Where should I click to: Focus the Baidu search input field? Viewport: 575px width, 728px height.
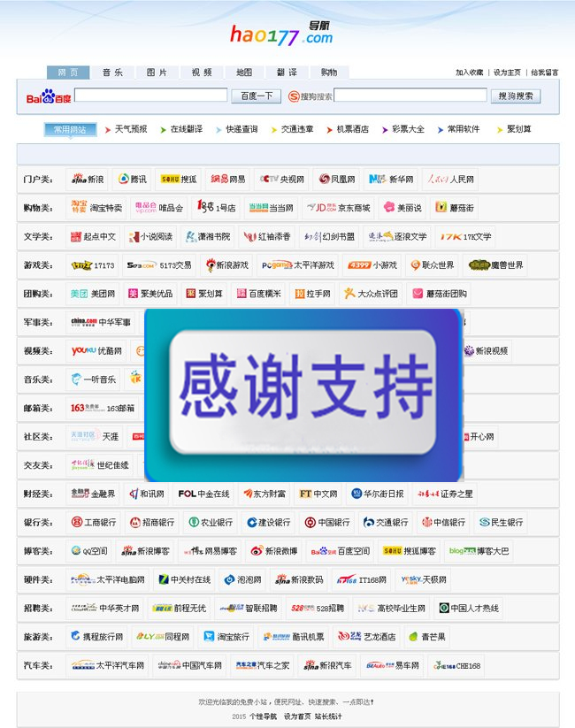[151, 96]
